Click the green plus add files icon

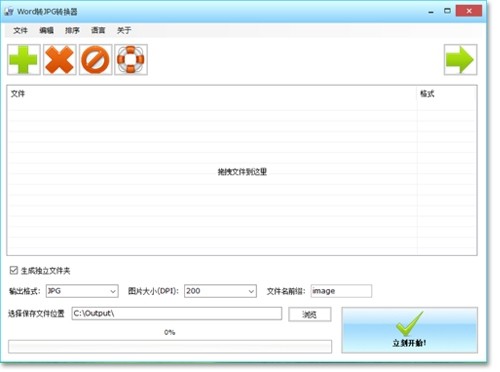point(24,60)
